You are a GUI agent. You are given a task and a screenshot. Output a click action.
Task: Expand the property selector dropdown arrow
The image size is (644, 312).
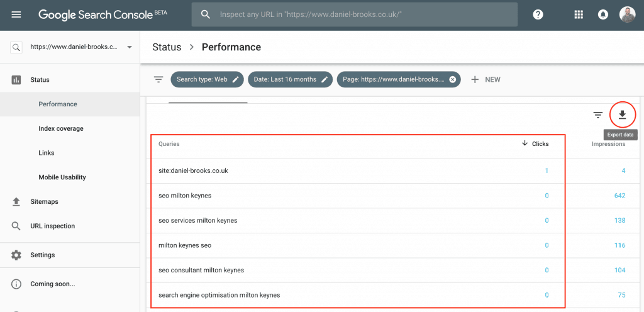pyautogui.click(x=130, y=47)
